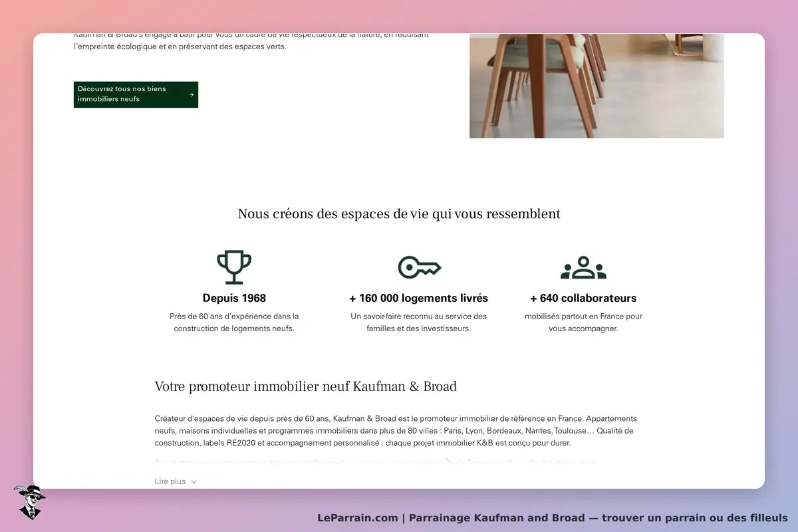The width and height of the screenshot is (798, 532).
Task: Click the trophy icon above Depuis 1968
Action: (x=234, y=267)
